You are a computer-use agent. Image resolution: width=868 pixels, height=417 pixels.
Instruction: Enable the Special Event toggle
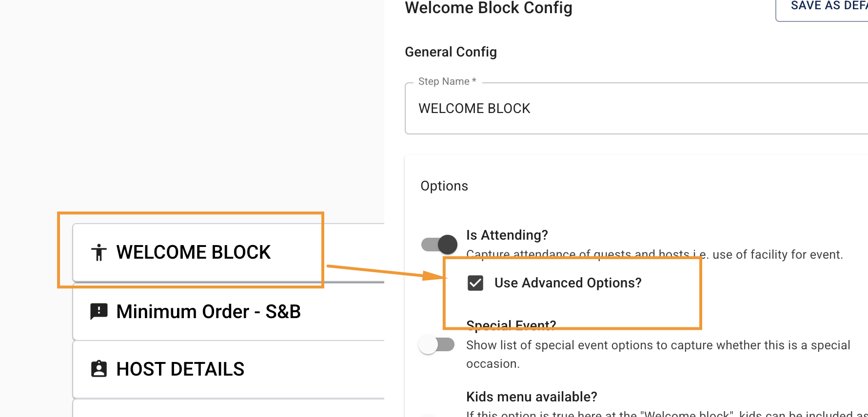click(437, 345)
